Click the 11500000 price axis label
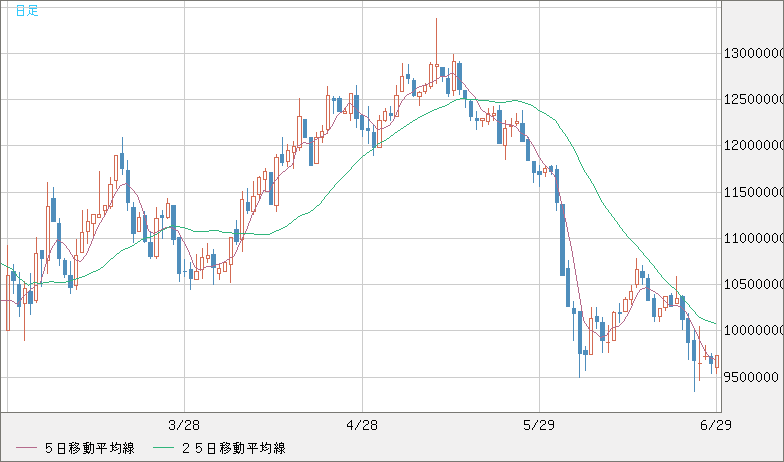This screenshot has height=462, width=784. (x=754, y=192)
